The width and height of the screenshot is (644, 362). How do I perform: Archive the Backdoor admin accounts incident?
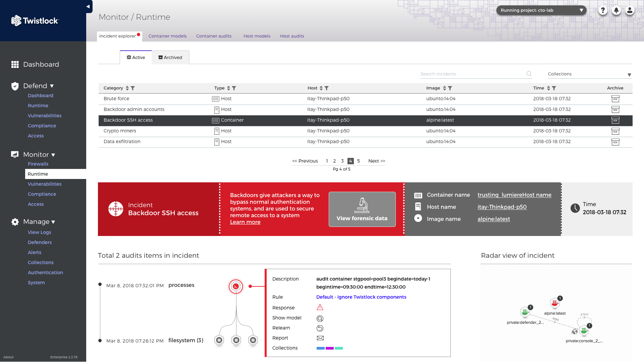pos(615,109)
